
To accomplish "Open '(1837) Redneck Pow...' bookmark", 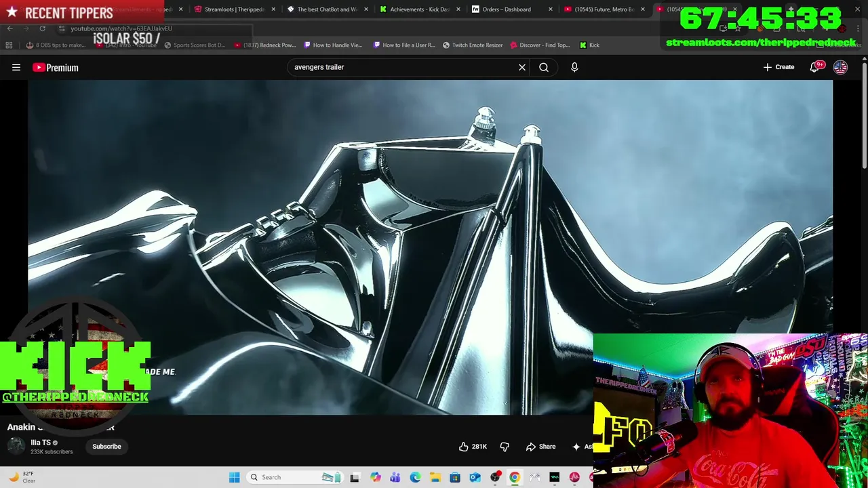I will pyautogui.click(x=265, y=45).
